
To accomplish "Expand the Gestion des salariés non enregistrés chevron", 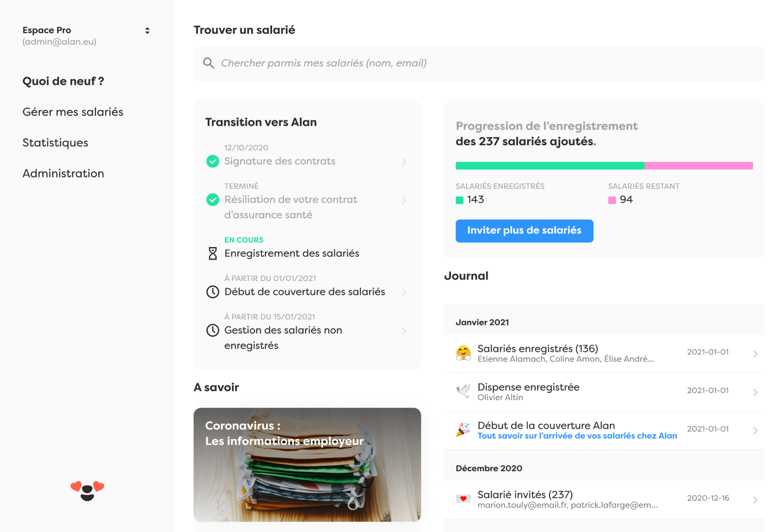I will [x=404, y=331].
